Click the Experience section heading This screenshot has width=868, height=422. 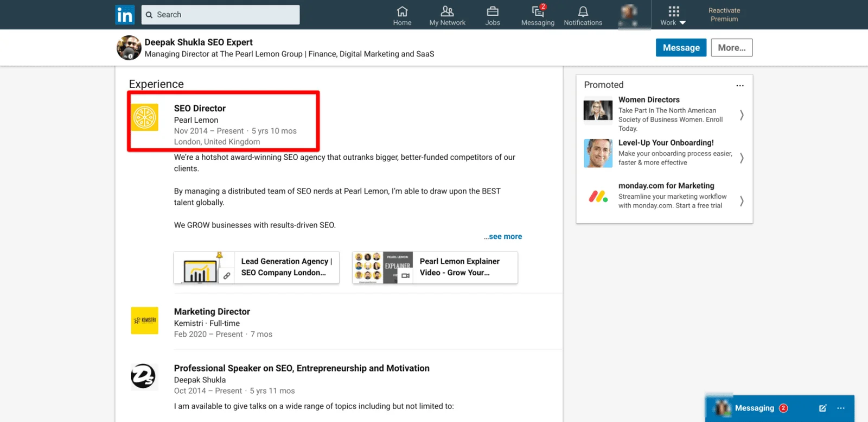[156, 84]
